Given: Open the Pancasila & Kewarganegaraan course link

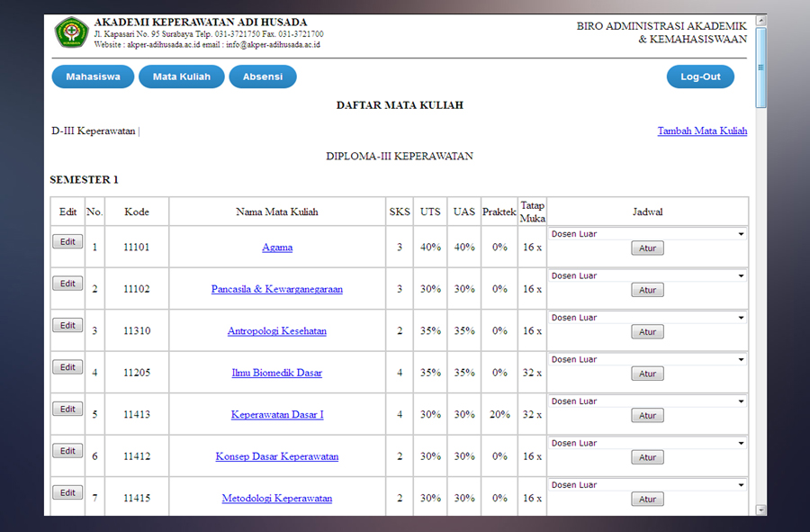Looking at the screenshot, I should pyautogui.click(x=277, y=289).
